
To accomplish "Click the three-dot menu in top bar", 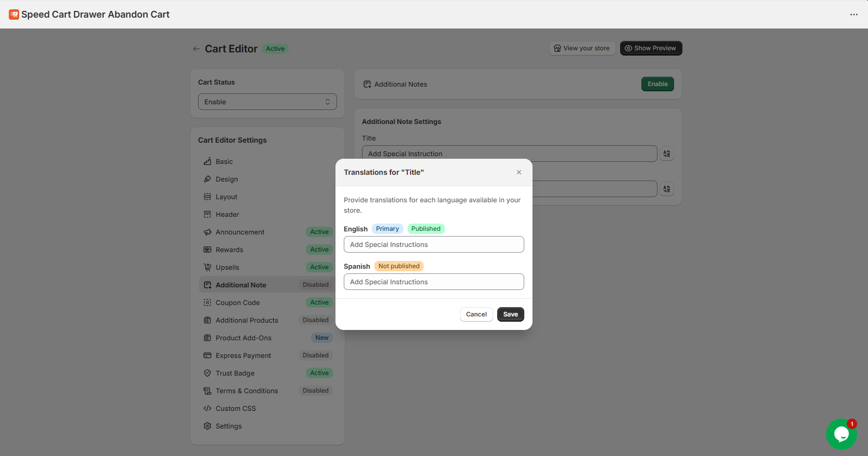I will pyautogui.click(x=853, y=15).
